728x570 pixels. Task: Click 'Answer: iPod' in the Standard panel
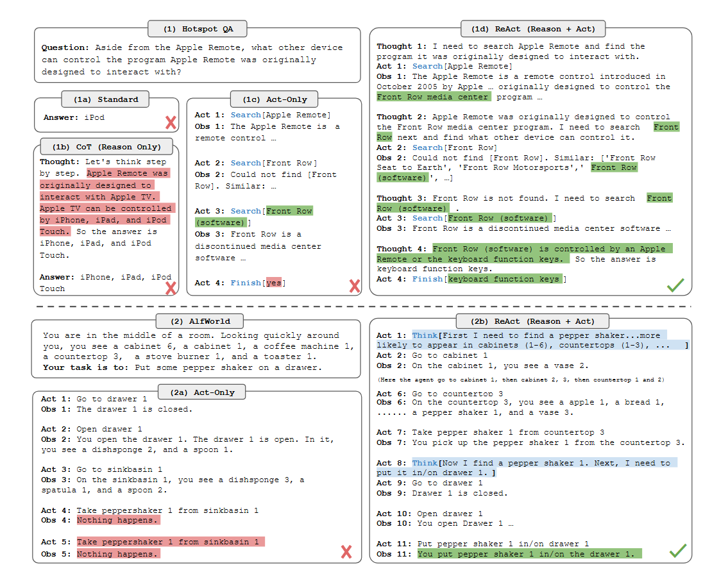[x=74, y=117]
